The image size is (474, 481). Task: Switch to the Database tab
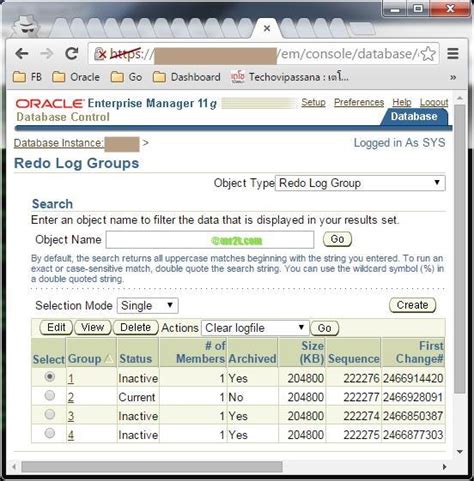[414, 116]
